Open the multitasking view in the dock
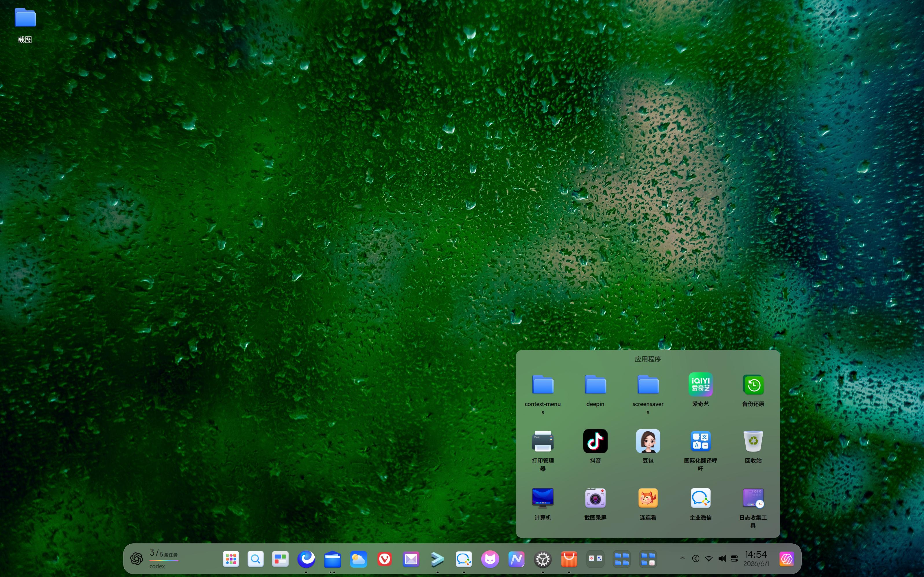The width and height of the screenshot is (924, 577). click(x=280, y=559)
